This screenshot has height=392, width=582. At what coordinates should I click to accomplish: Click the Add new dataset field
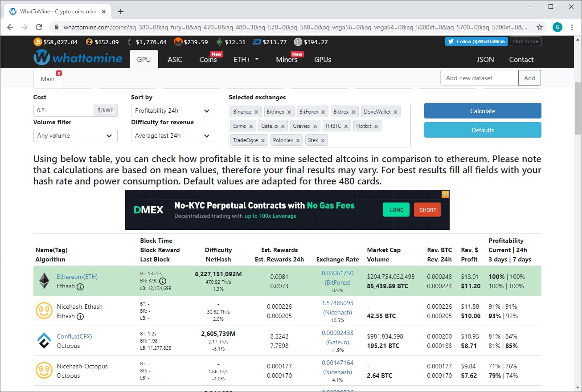[x=480, y=78]
